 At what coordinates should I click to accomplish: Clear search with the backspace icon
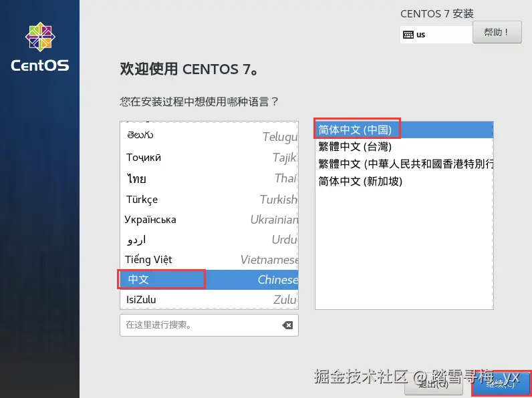coord(287,325)
